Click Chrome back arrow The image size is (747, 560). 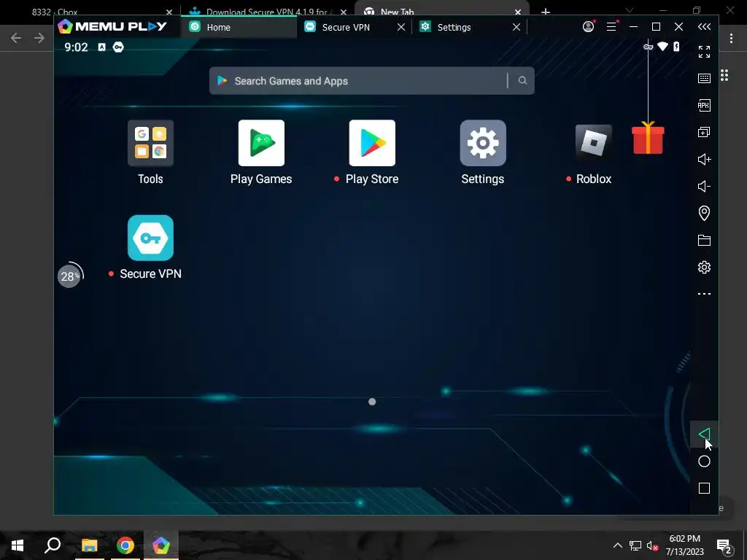pyautogui.click(x=16, y=38)
